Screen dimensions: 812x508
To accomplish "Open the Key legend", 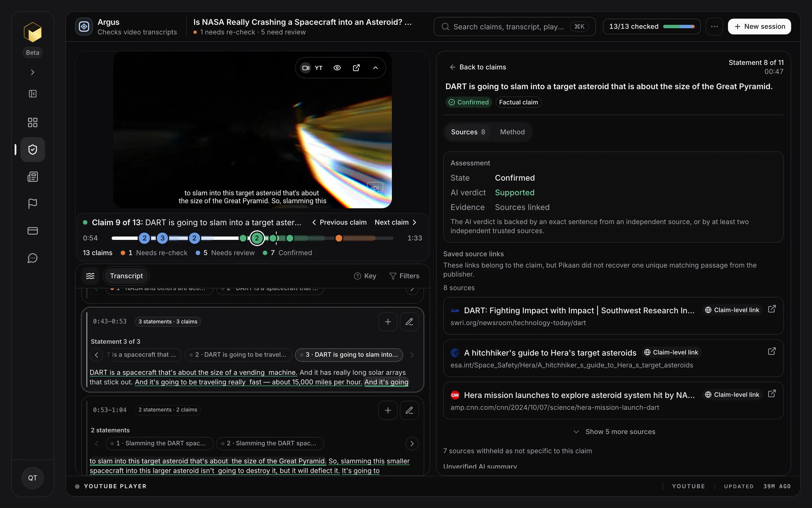I will [365, 276].
